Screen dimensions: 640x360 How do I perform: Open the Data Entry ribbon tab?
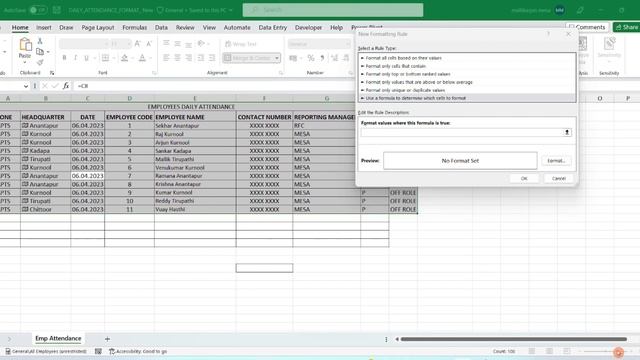(273, 27)
